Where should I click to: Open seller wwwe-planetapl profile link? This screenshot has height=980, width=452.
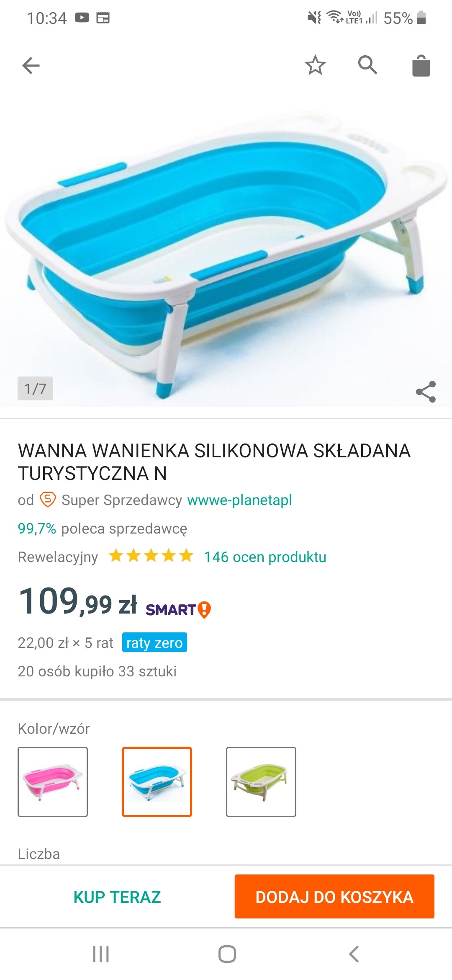(239, 500)
